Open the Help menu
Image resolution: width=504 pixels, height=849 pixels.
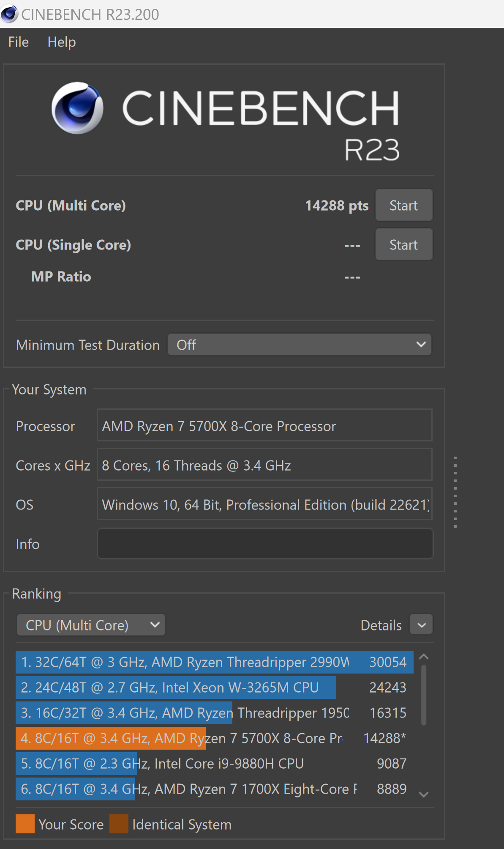pos(62,42)
